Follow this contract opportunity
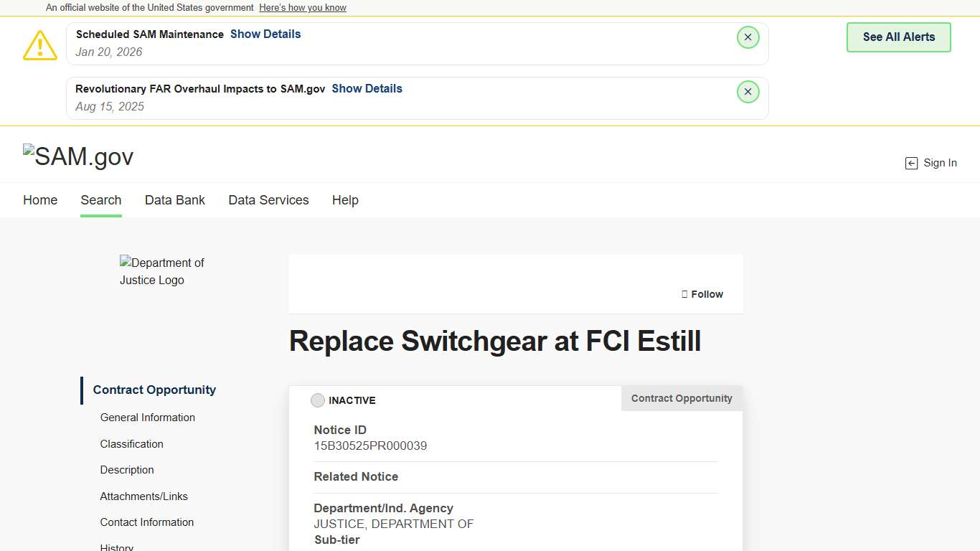The image size is (980, 551). point(702,294)
